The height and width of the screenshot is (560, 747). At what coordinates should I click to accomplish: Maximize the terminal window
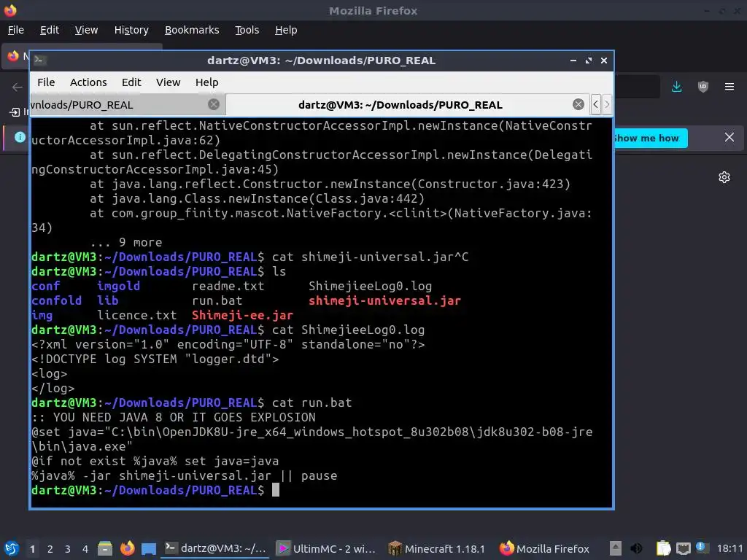[x=589, y=61]
